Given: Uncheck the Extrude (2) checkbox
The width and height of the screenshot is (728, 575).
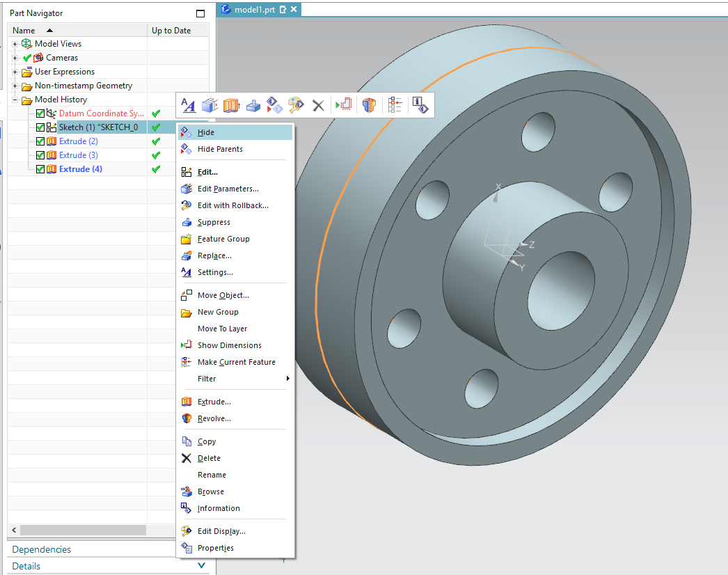Looking at the screenshot, I should tap(40, 141).
